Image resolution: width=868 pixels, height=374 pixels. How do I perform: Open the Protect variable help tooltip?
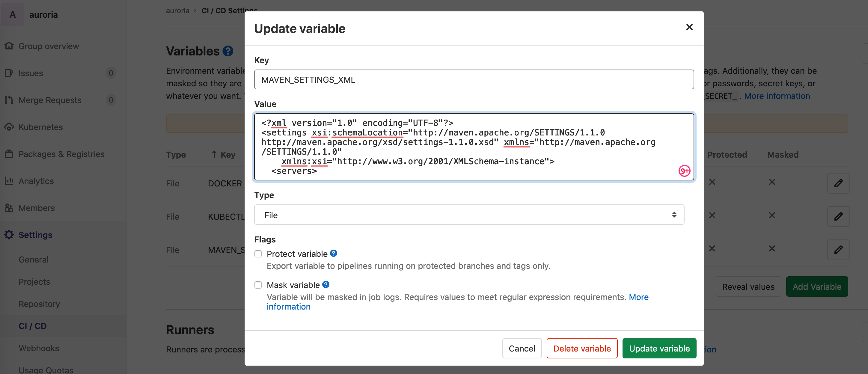tap(333, 253)
